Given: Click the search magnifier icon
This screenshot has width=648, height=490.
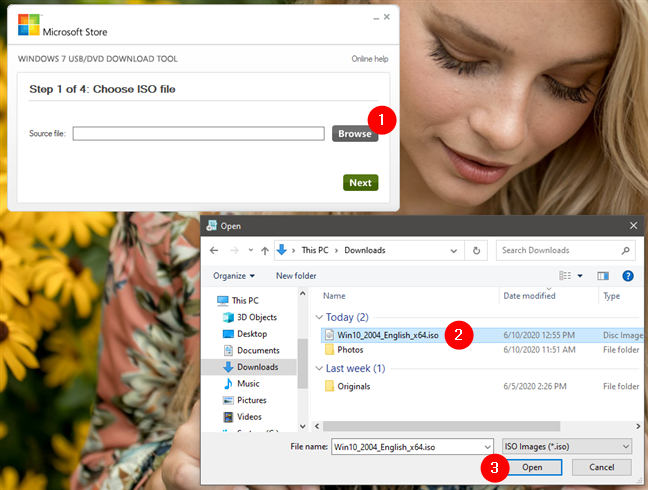Looking at the screenshot, I should (626, 250).
